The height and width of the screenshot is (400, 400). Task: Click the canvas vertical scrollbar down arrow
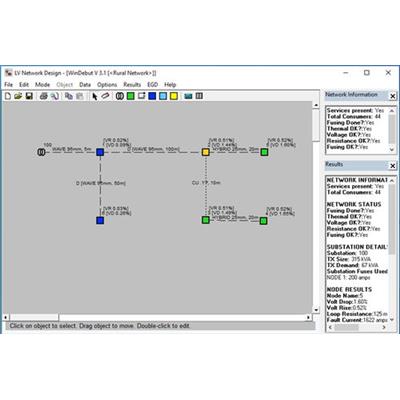tap(316, 310)
